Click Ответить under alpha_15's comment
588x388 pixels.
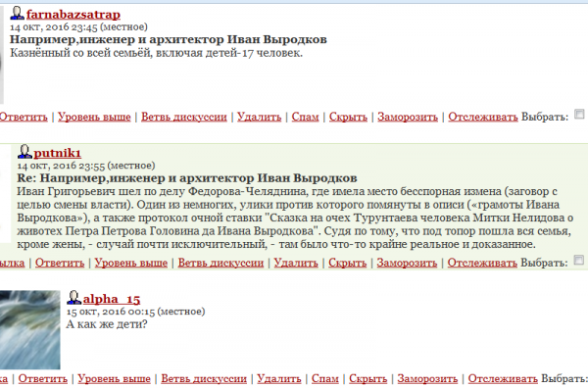tap(43, 379)
